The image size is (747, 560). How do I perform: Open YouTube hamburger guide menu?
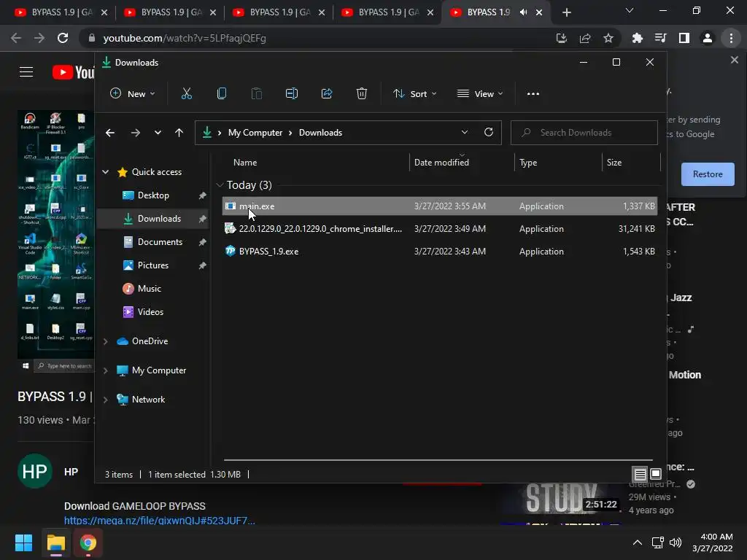[26, 72]
